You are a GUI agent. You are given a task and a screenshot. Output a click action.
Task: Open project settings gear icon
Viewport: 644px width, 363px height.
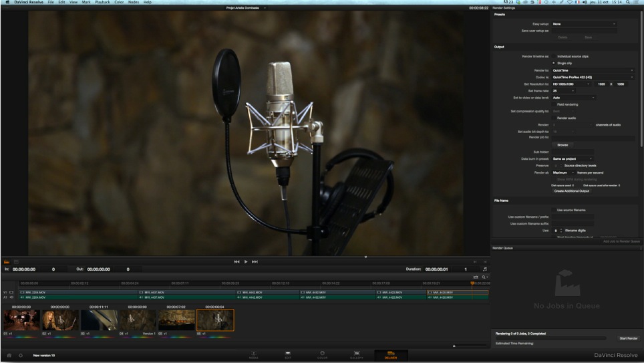(x=21, y=355)
